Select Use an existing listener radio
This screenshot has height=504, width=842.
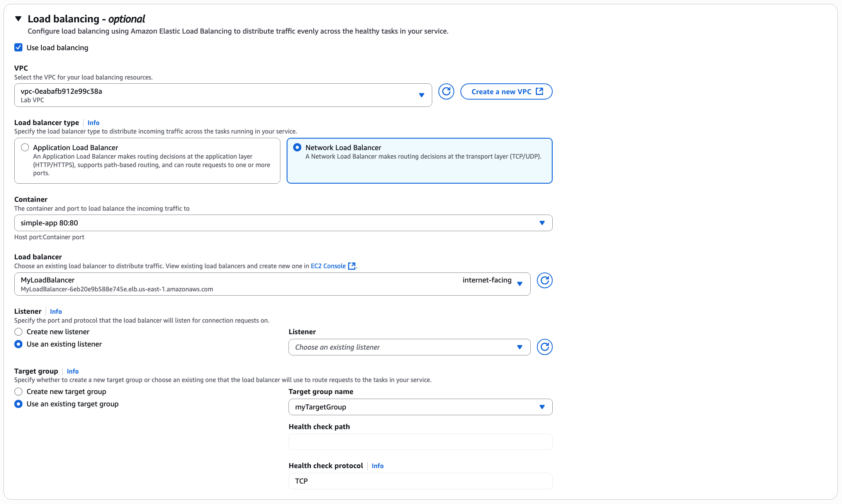18,344
